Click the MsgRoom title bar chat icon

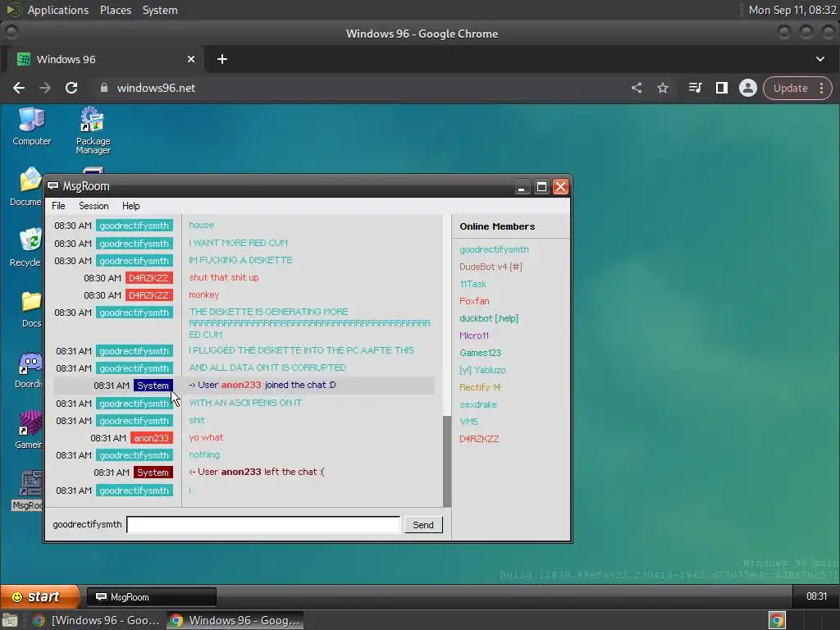pos(53,186)
